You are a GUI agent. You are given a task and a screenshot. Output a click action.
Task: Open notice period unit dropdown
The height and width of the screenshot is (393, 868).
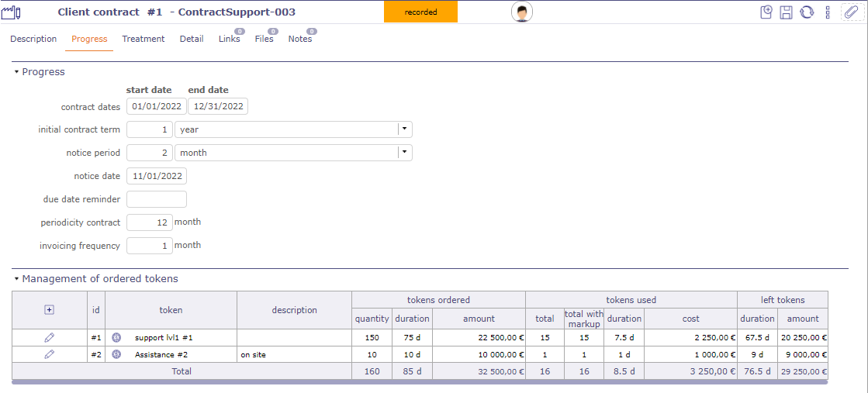tap(404, 153)
